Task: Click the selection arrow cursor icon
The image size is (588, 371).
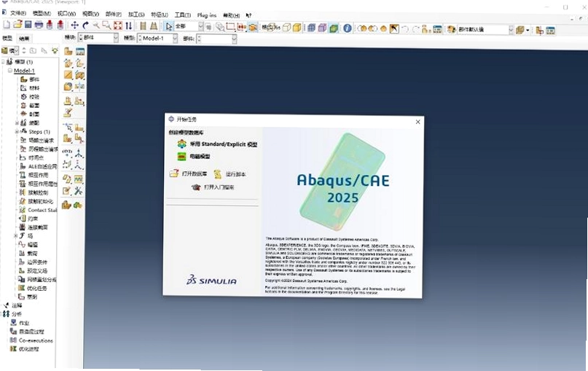Action: (x=169, y=26)
